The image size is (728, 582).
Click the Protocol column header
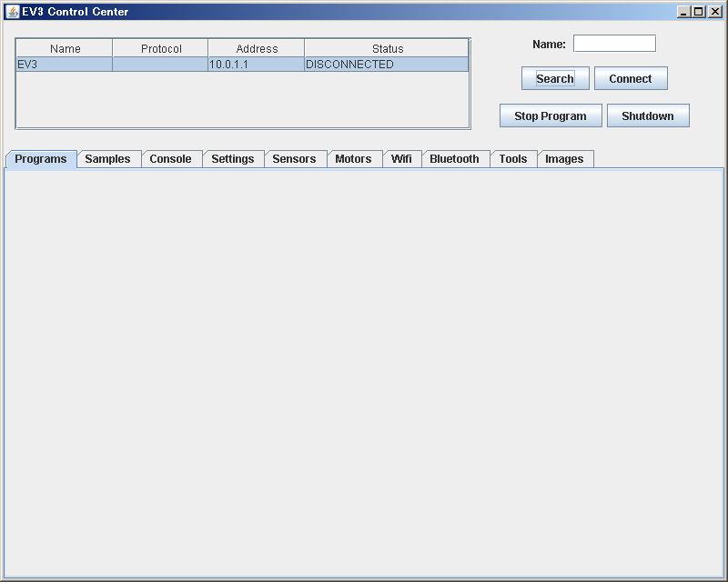(x=160, y=48)
